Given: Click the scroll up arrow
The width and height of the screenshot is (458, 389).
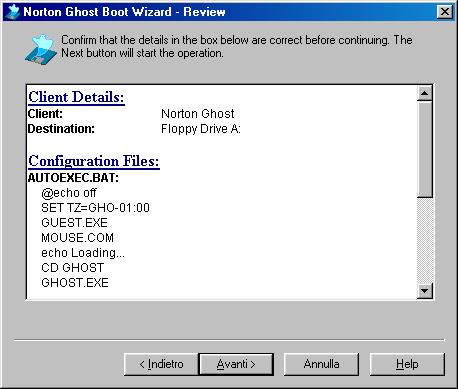Looking at the screenshot, I should click(x=425, y=93).
